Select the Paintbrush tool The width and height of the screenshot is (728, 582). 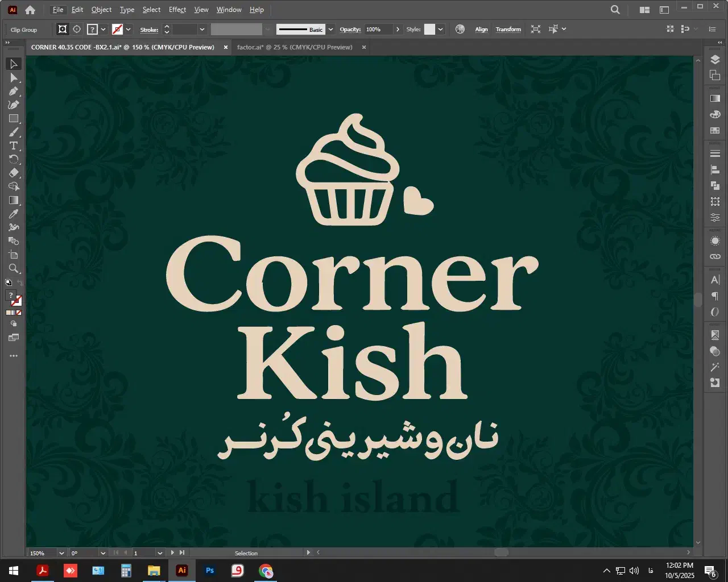[x=14, y=132]
